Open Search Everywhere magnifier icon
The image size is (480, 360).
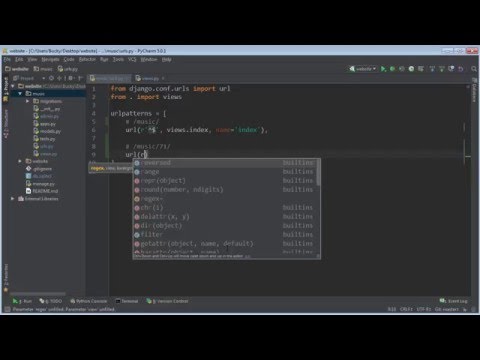click(474, 69)
